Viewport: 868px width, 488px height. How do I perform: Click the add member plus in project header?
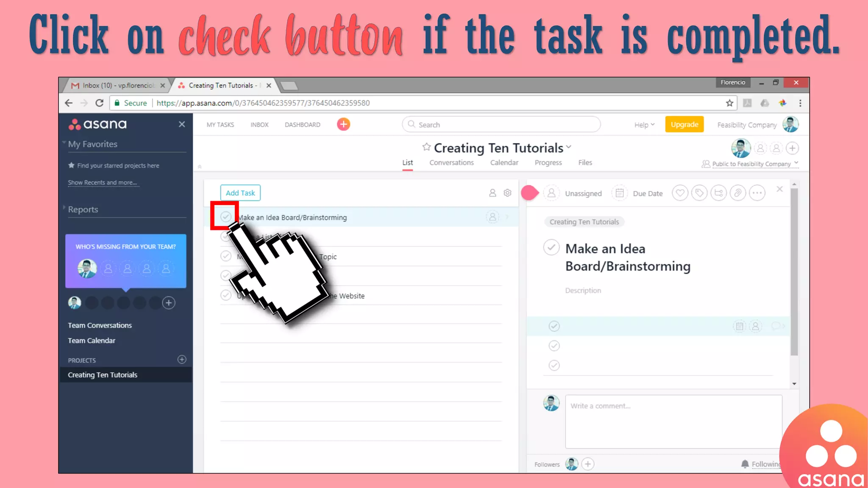[x=792, y=148]
